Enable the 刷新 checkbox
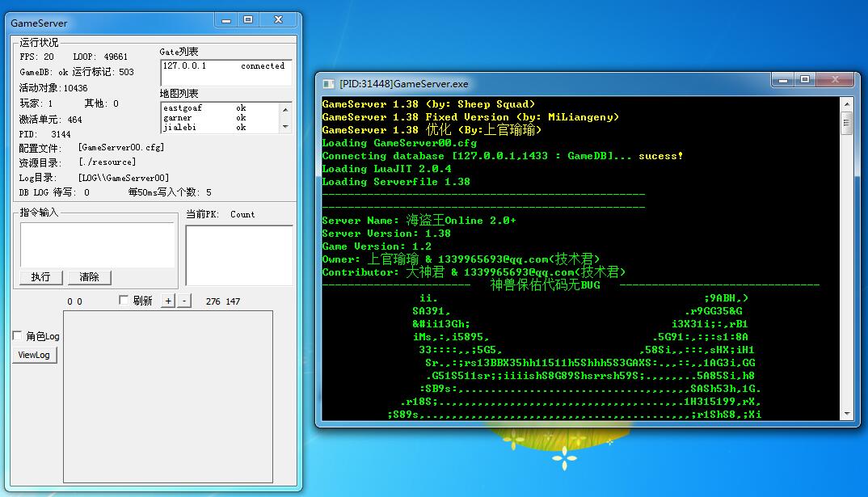 pos(124,300)
